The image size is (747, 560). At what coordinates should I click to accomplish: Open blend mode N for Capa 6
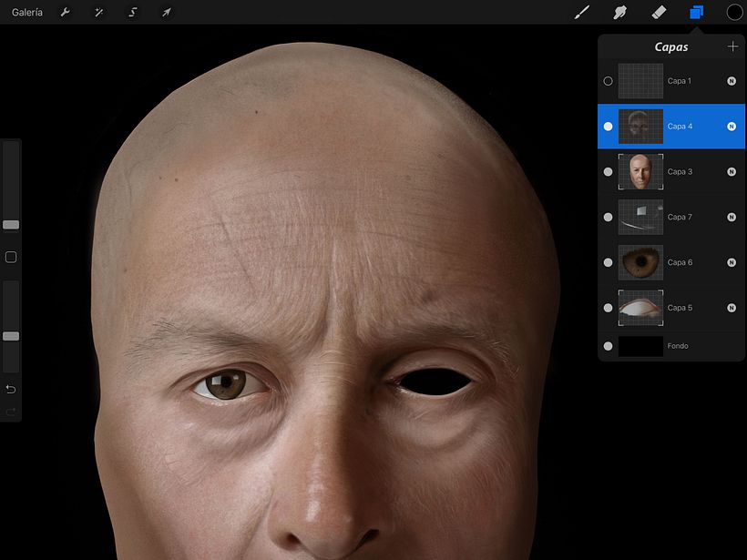(x=732, y=262)
